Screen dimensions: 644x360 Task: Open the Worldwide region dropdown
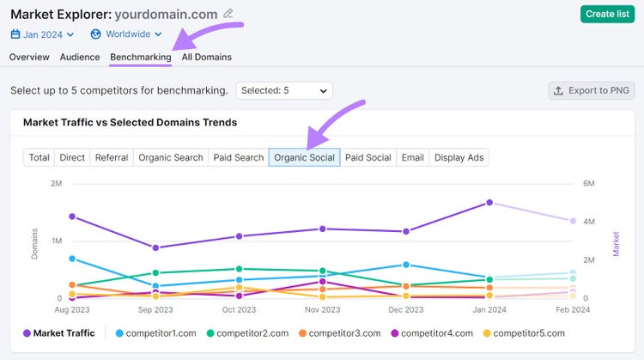coord(126,34)
